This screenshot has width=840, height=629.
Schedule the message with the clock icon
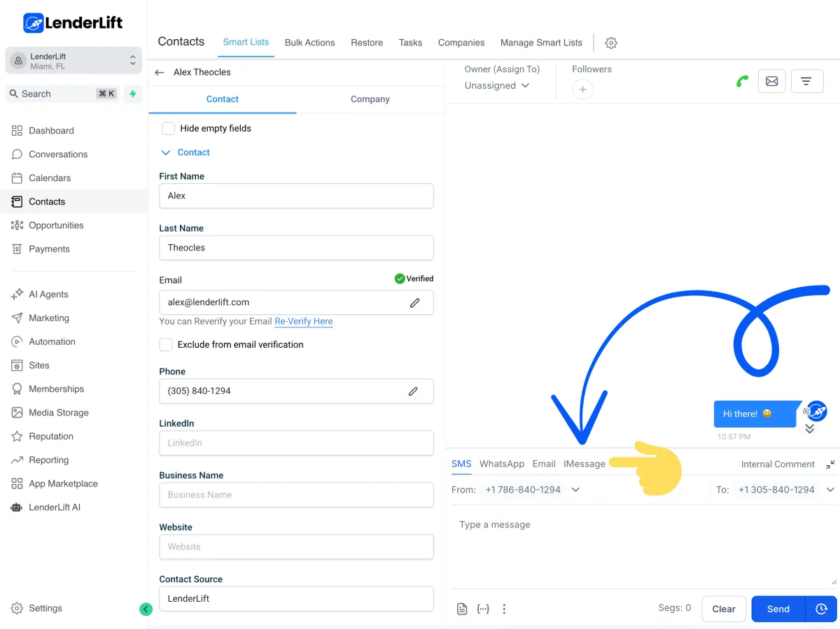coord(822,609)
